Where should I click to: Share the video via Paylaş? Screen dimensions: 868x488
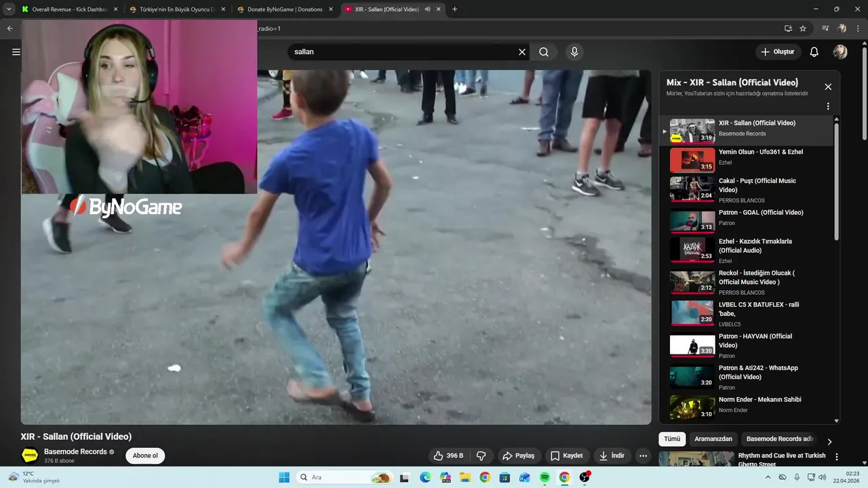click(x=518, y=455)
